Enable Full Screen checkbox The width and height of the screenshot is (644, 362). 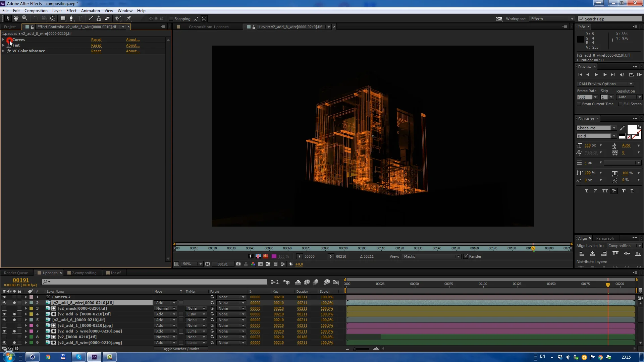click(x=620, y=104)
